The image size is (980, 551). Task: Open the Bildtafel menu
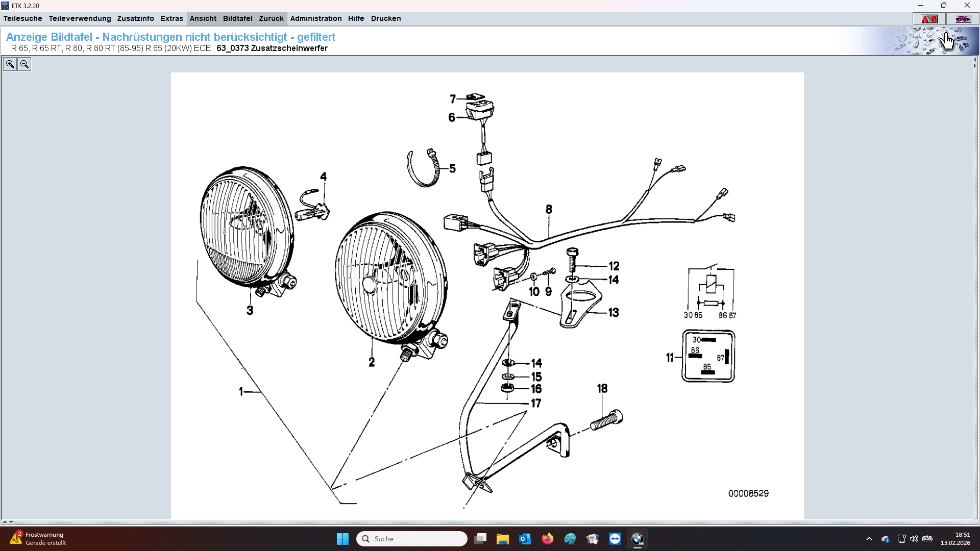(237, 18)
